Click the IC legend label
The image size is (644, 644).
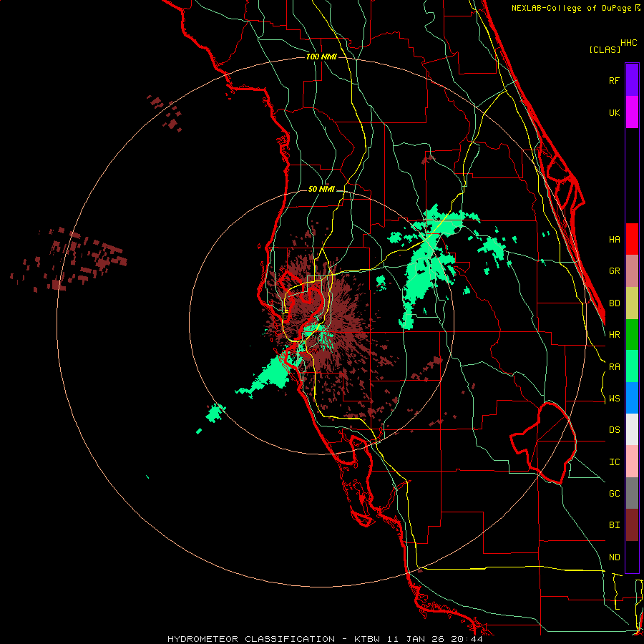(x=614, y=462)
